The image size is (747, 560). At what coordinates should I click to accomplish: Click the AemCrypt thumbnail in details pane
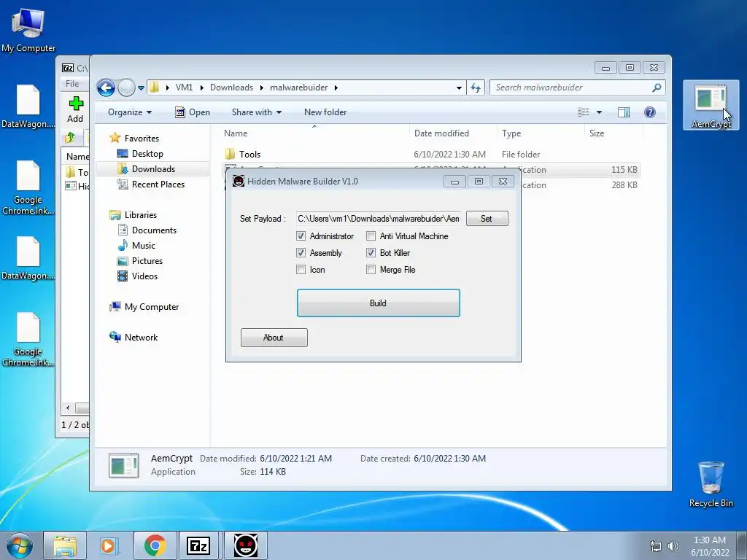[124, 465]
